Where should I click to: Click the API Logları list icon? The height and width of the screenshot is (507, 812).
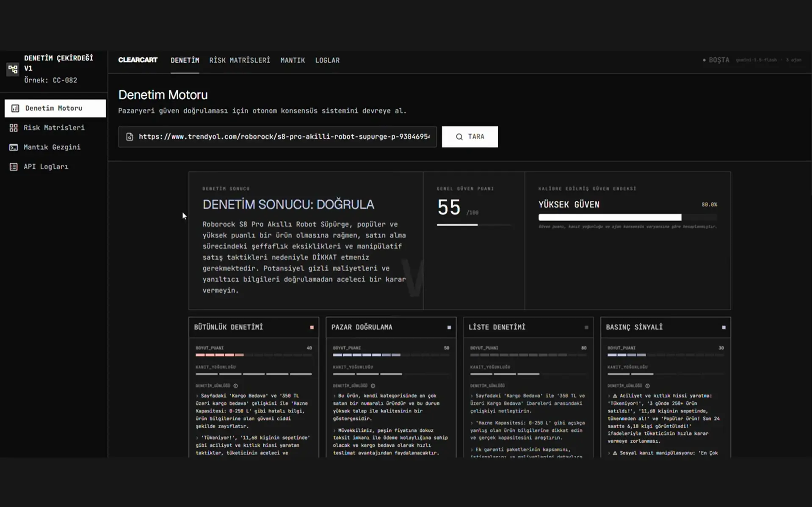(x=14, y=167)
